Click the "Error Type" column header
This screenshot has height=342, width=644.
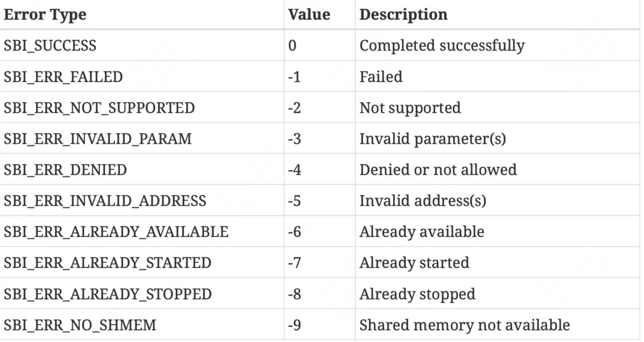45,15
